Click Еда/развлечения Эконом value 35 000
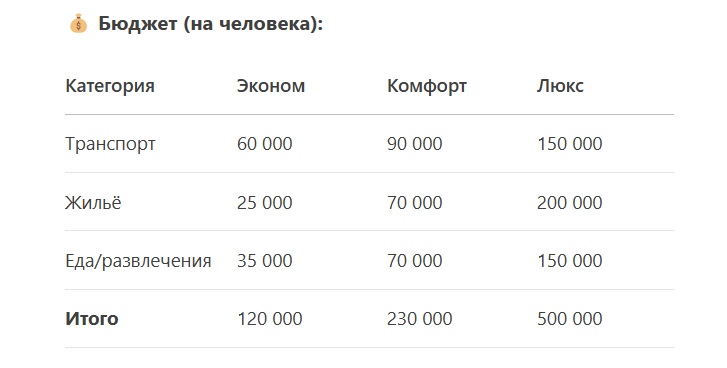This screenshot has width=727, height=368. coord(265,260)
